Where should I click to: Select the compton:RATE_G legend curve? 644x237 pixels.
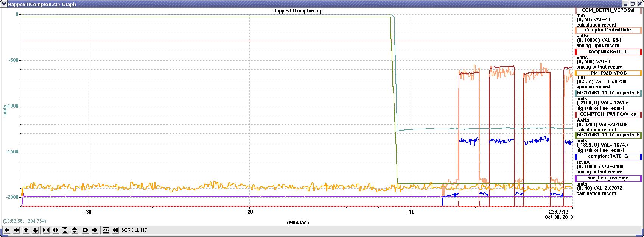(x=608, y=156)
